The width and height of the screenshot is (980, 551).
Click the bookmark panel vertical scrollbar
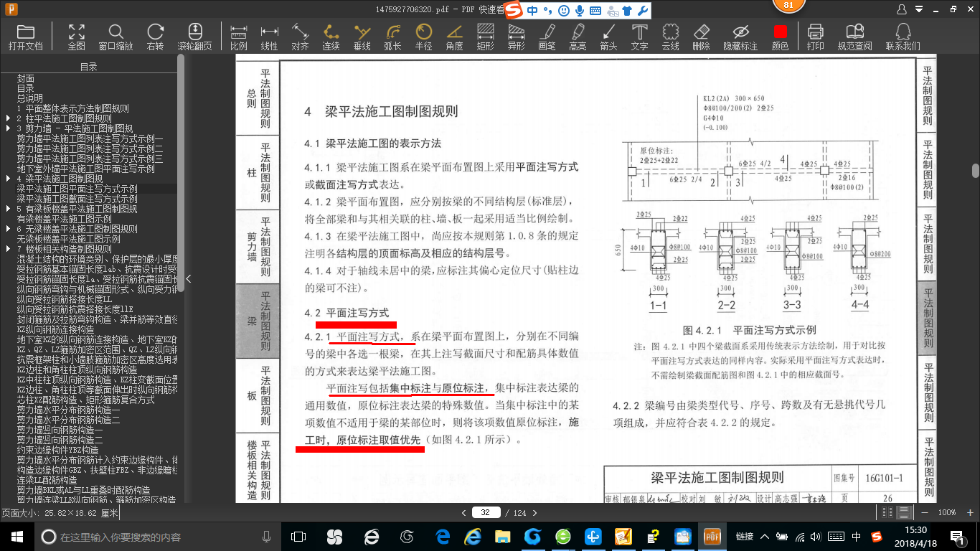click(x=181, y=172)
